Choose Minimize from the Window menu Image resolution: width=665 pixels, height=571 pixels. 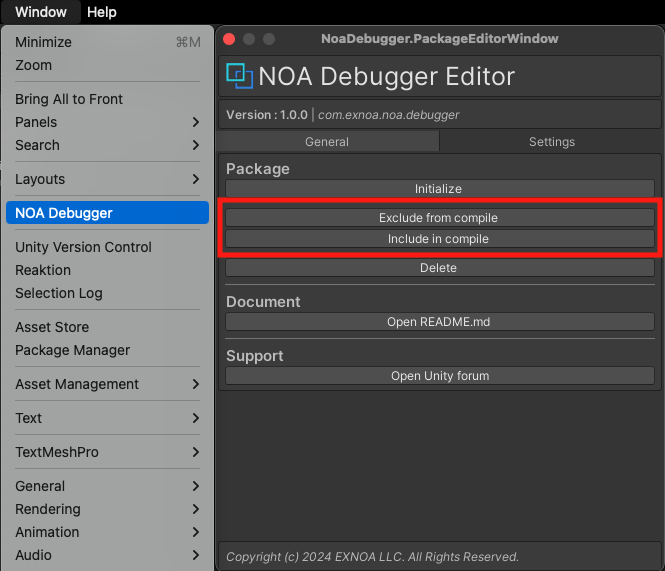[x=108, y=42]
